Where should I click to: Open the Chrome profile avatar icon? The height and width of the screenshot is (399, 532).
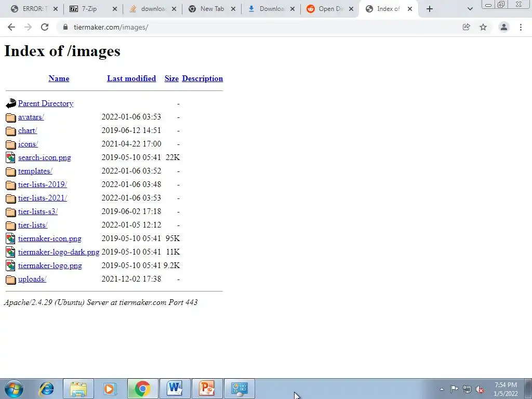504,27
